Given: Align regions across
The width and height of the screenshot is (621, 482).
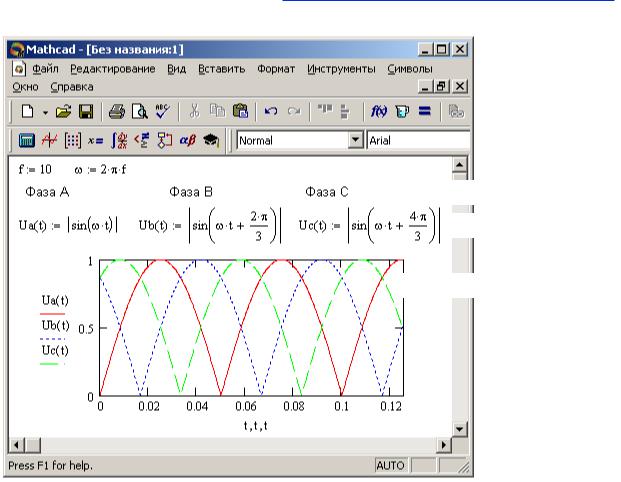Looking at the screenshot, I should point(325,109).
